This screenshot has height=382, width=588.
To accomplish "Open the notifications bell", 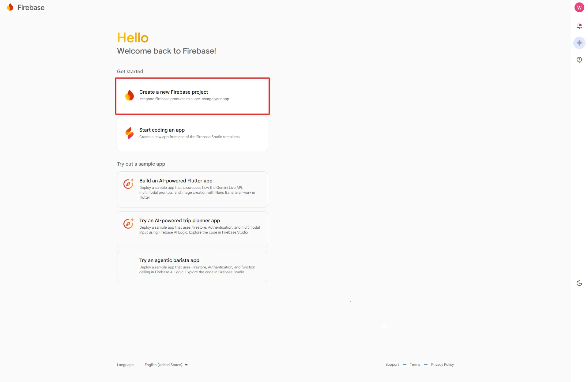I will pyautogui.click(x=579, y=26).
